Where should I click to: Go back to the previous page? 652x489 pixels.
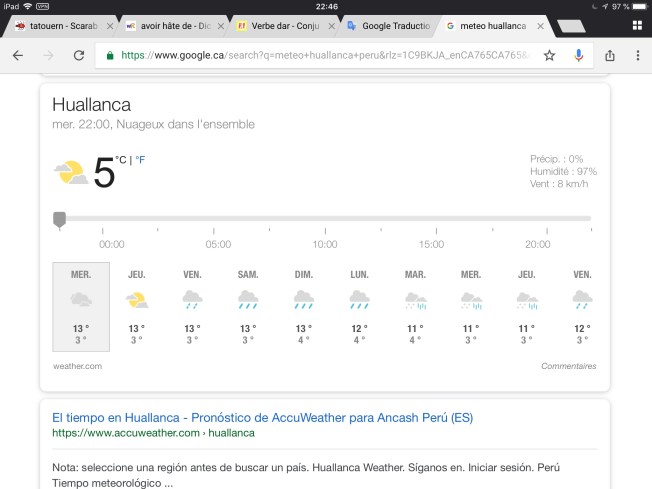(x=17, y=56)
